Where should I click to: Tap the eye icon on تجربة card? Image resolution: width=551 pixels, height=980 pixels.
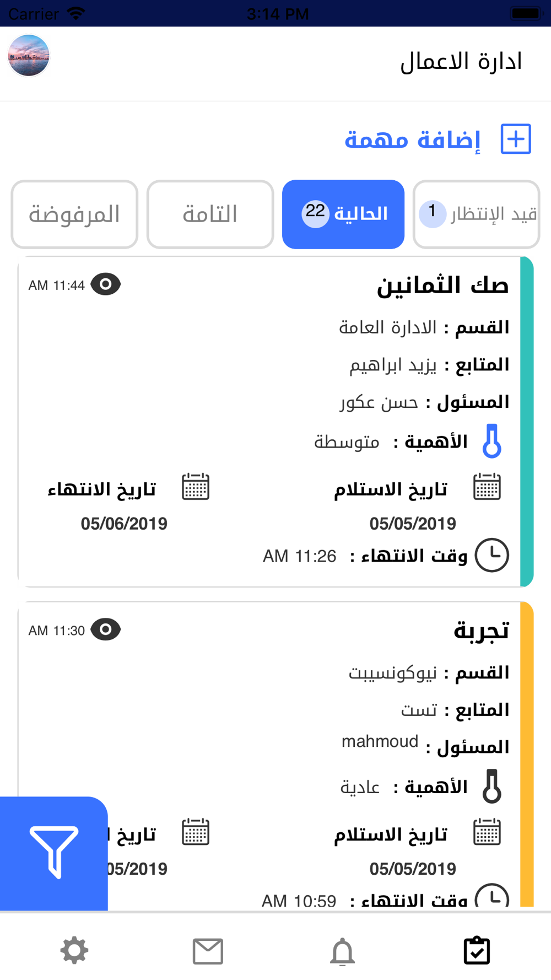click(x=106, y=629)
